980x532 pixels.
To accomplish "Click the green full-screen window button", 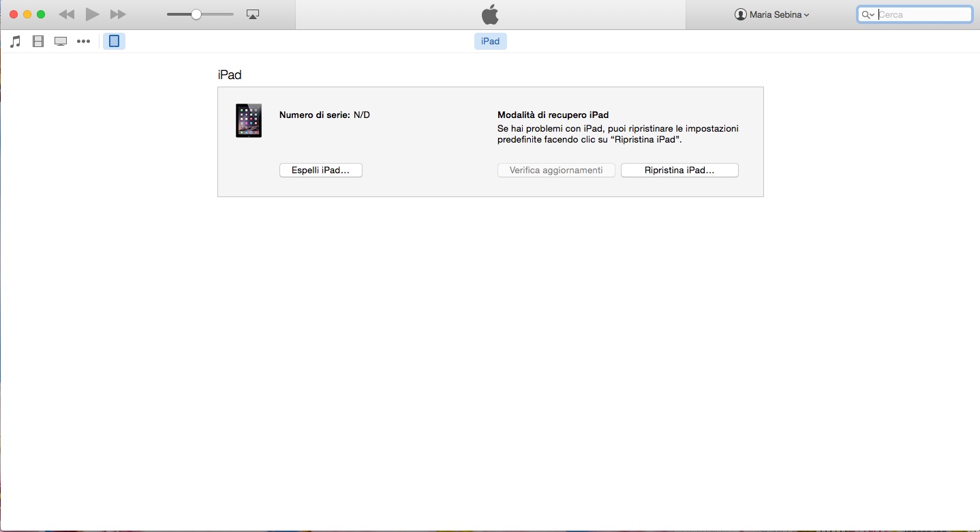I will coord(41,14).
